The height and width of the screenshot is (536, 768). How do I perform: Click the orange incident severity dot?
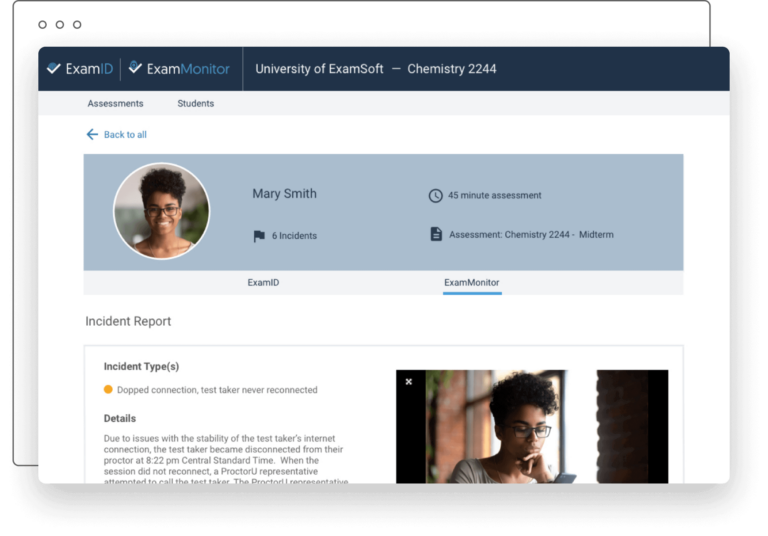coord(108,390)
